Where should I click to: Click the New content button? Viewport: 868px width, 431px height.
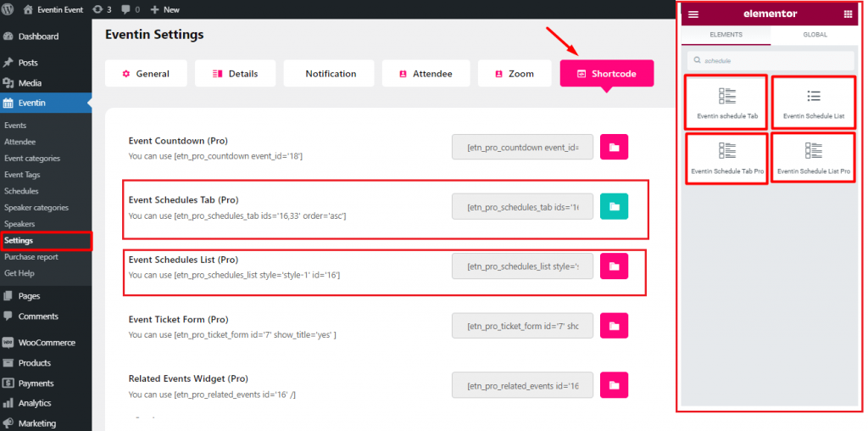coord(165,9)
